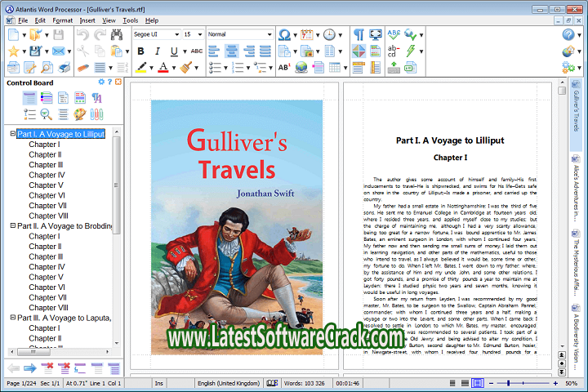Collapse Part I. A Voyage to Lilliput

tap(12, 134)
